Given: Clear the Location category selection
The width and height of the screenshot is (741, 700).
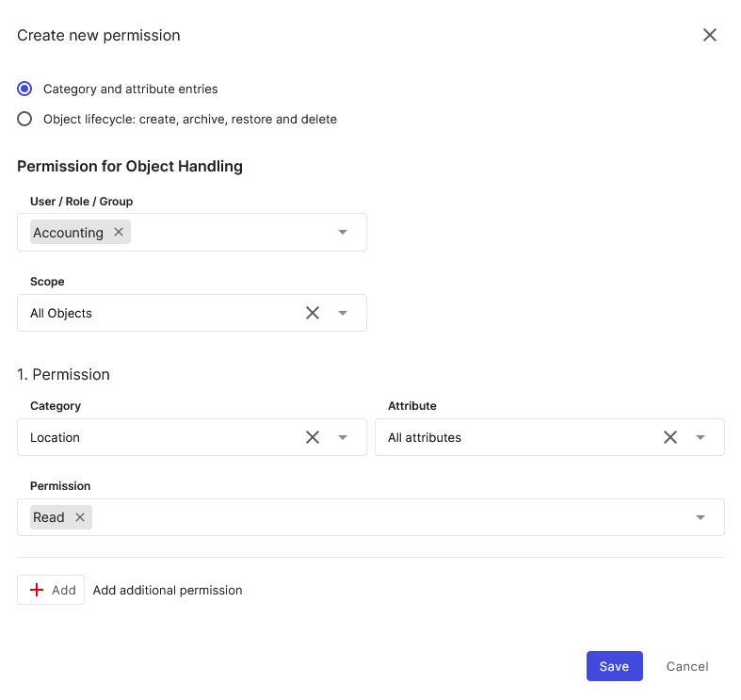Looking at the screenshot, I should coord(313,437).
